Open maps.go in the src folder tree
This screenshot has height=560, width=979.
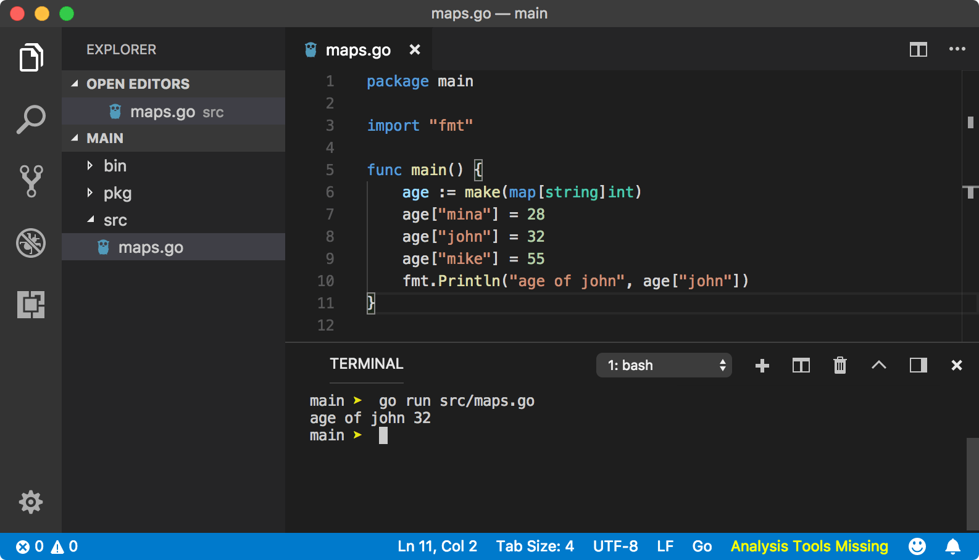(x=173, y=247)
